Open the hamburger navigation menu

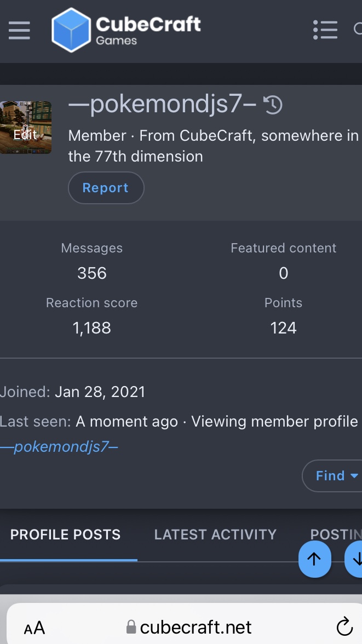pos(19,31)
